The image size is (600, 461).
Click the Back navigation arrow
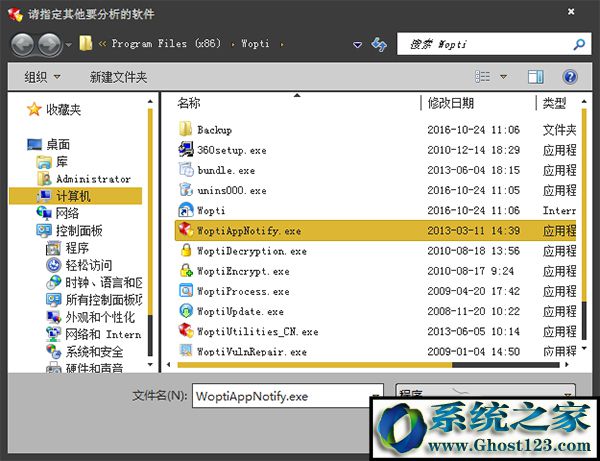23,44
